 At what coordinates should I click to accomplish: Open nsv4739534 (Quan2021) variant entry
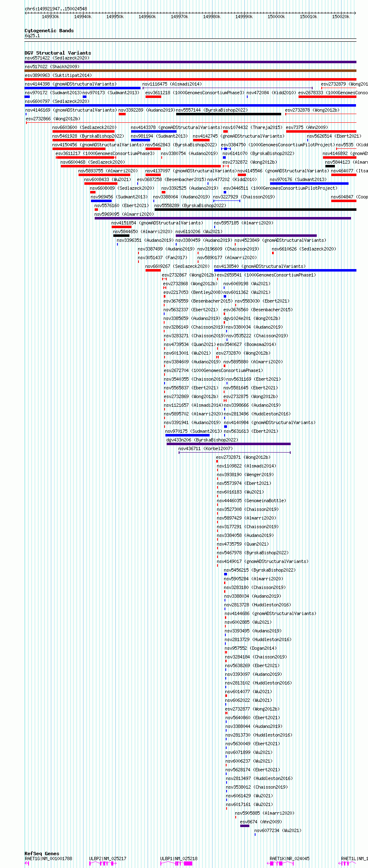(189, 345)
